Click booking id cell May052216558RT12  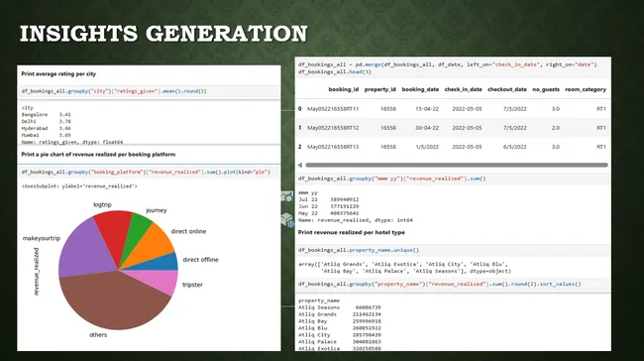[x=333, y=128]
